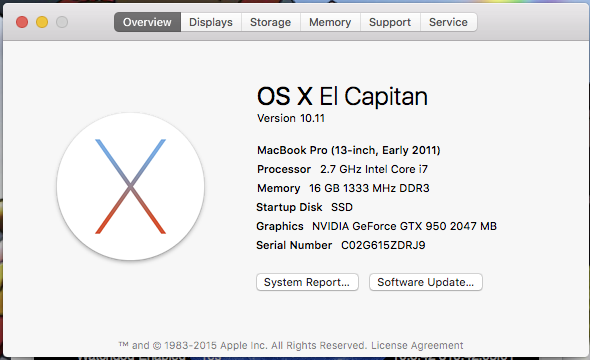Click the Processor 2.7 GHz Intel Core i7 line
590x360 pixels.
pos(342,169)
